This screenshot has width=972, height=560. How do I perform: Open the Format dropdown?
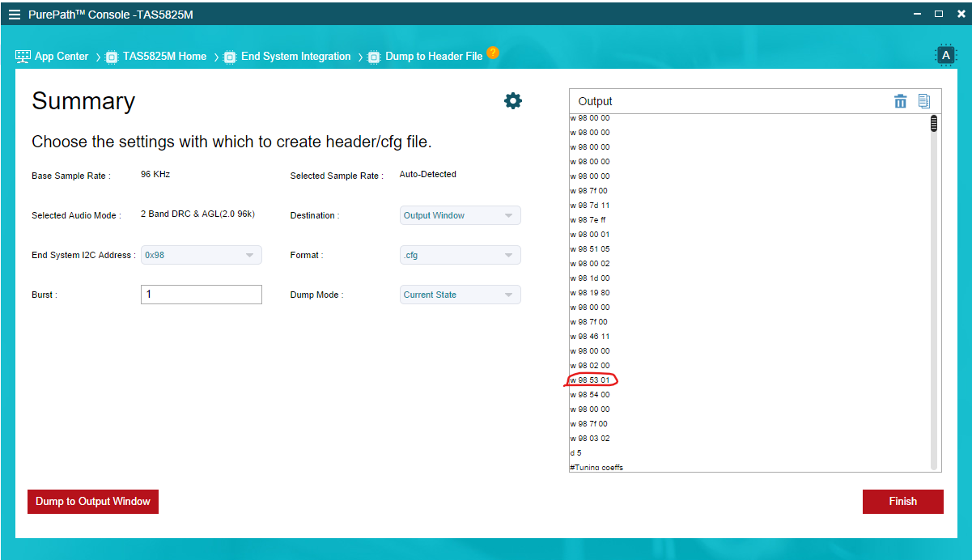click(461, 255)
